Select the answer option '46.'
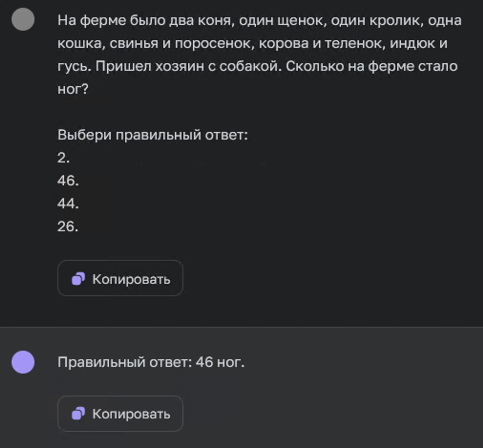This screenshot has height=448, width=483. click(x=67, y=180)
